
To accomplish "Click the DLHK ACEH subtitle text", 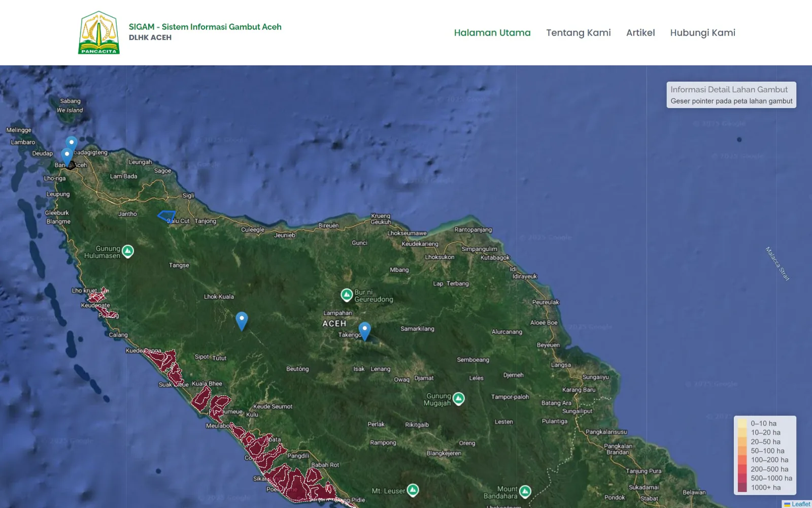I will click(150, 38).
